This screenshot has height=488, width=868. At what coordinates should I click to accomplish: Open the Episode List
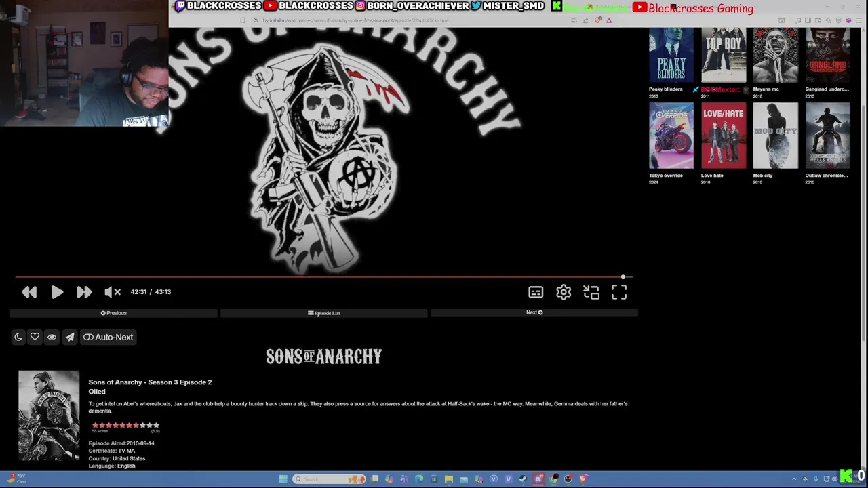[324, 313]
